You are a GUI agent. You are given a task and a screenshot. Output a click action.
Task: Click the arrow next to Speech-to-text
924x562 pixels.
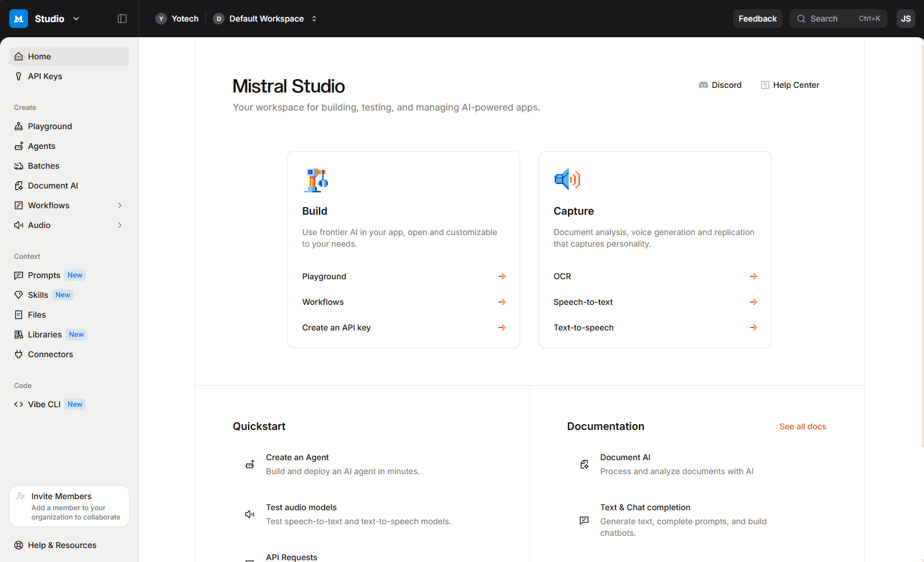coord(754,302)
